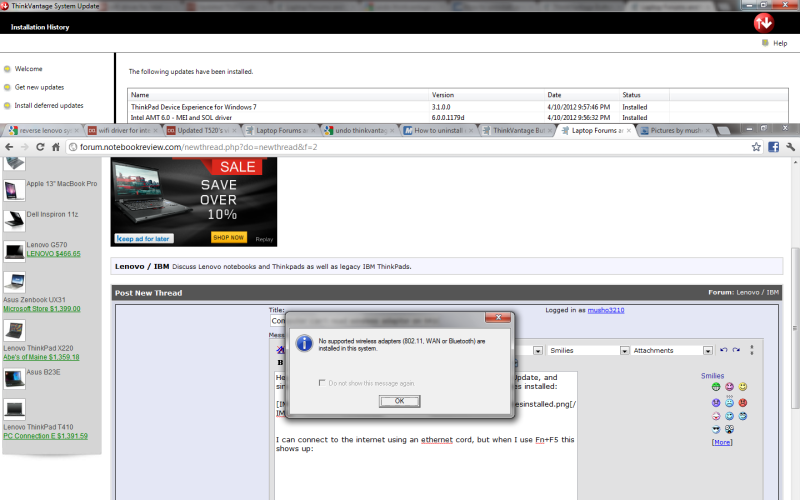The height and width of the screenshot is (500, 800).
Task: Select 'Intel AMT 6.0 - MEI and SOL driver' row
Action: [457, 117]
